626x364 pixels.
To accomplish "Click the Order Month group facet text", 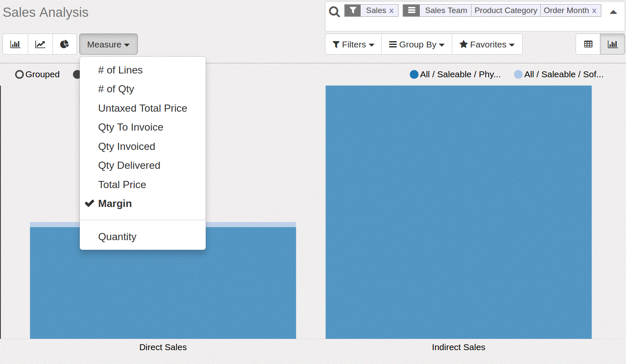I will coord(566,10).
